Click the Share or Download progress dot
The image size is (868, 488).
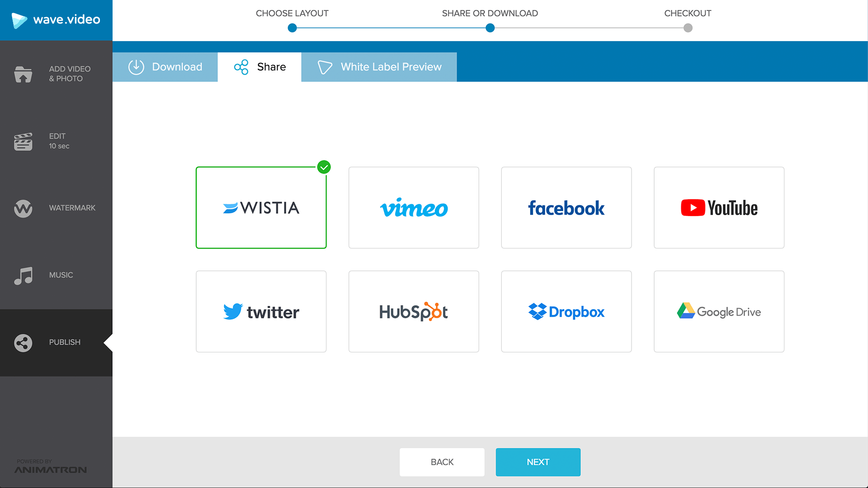coord(490,28)
